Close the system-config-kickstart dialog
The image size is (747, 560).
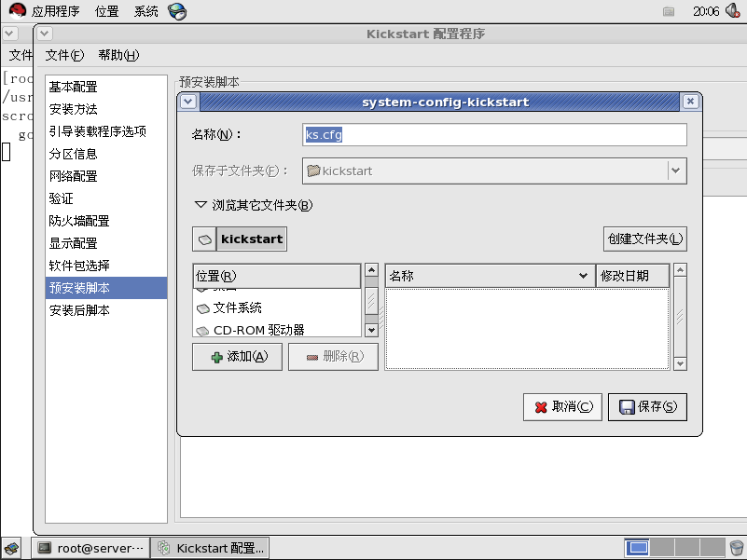[690, 102]
